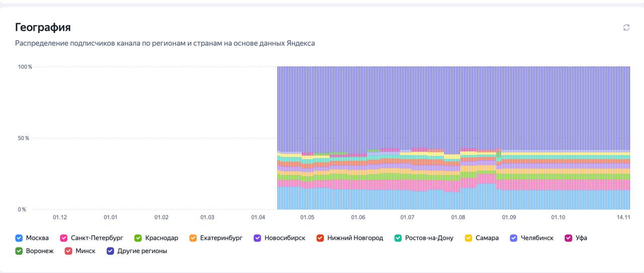Image resolution: width=644 pixels, height=273 pixels.
Task: Click the 50 % y-axis label
Action: [x=24, y=138]
